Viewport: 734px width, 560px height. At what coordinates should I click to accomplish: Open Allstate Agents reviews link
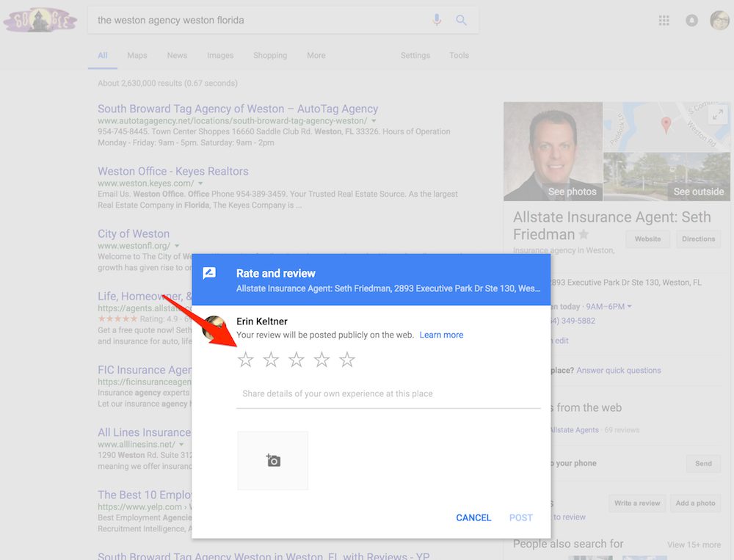click(575, 430)
